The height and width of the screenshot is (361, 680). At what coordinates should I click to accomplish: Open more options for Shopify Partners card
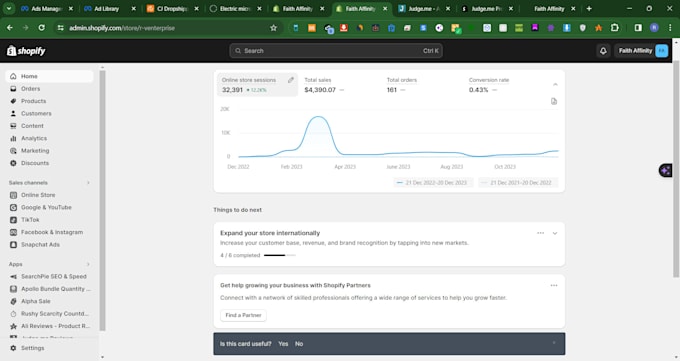pos(554,286)
